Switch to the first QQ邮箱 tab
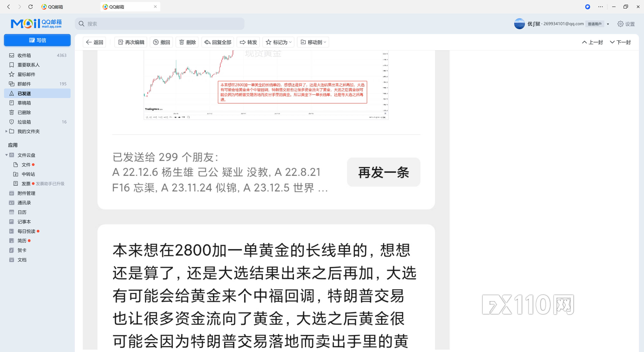This screenshot has height=352, width=644. (x=52, y=7)
